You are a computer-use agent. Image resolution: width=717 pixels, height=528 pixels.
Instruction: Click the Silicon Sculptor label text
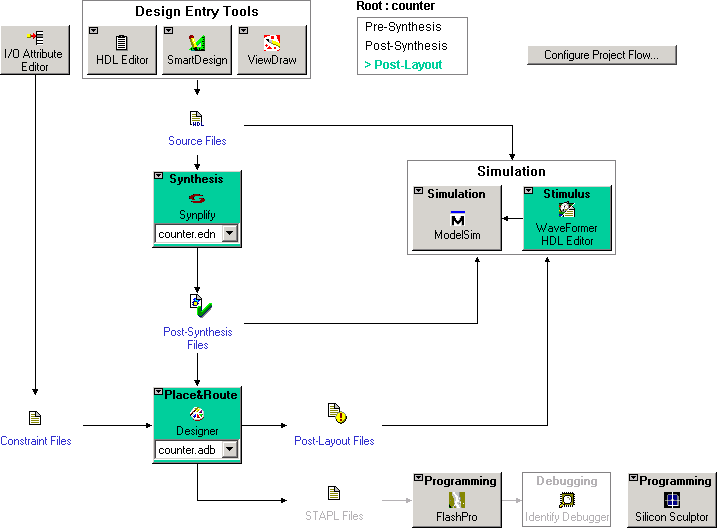pyautogui.click(x=672, y=517)
